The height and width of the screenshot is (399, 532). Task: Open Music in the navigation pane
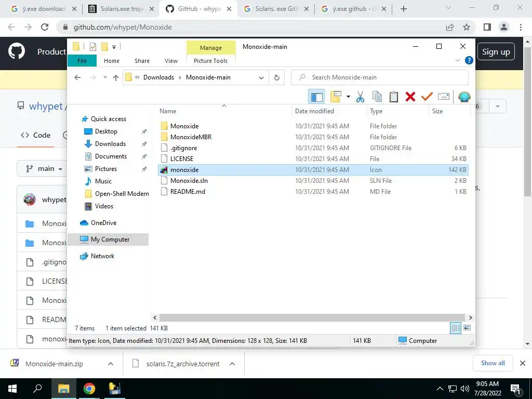103,181
